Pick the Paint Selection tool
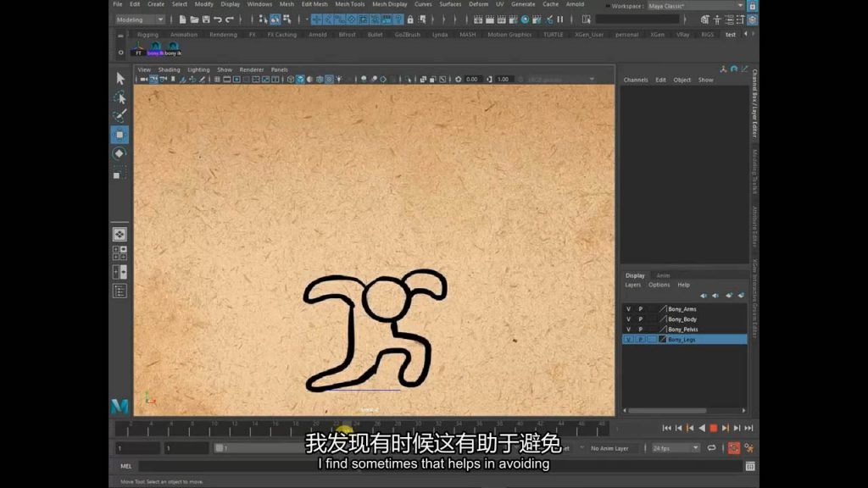The image size is (868, 488). click(x=120, y=115)
